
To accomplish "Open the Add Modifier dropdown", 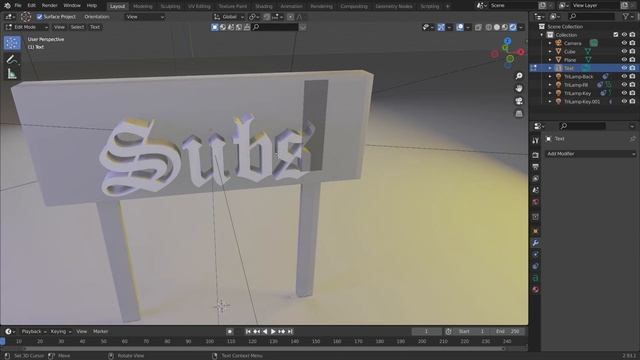I will coord(591,154).
